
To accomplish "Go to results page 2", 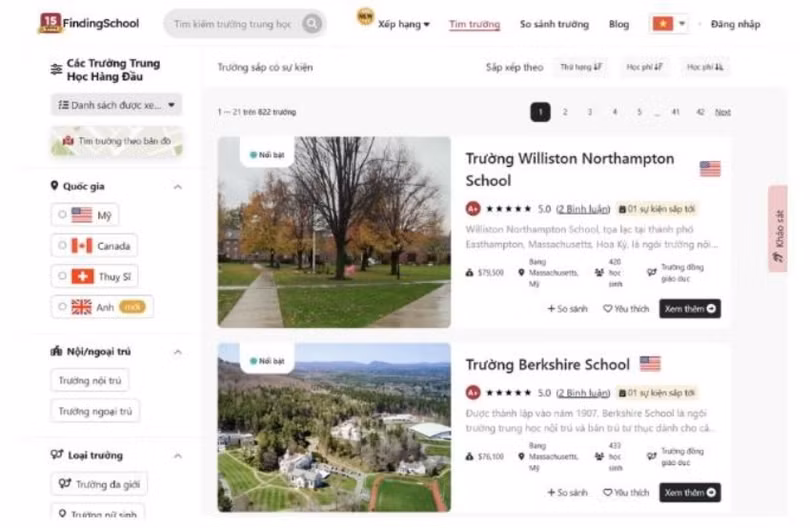I will click(565, 112).
